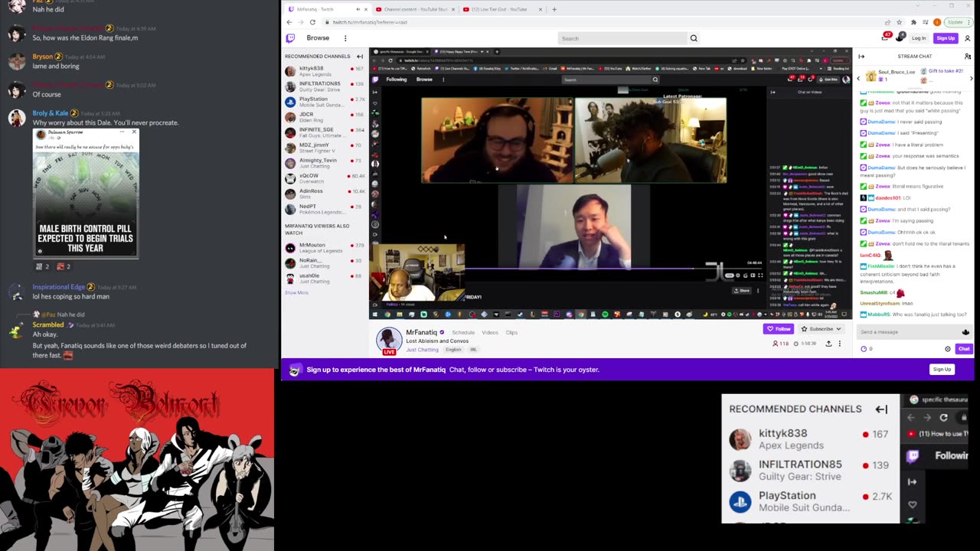
Task: Go back in the browser
Action: (x=290, y=22)
